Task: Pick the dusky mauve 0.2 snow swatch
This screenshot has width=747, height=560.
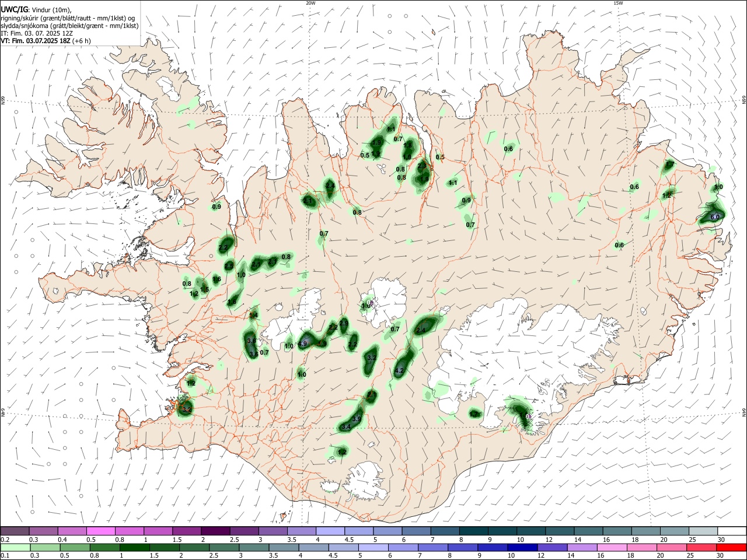Action: (15, 531)
